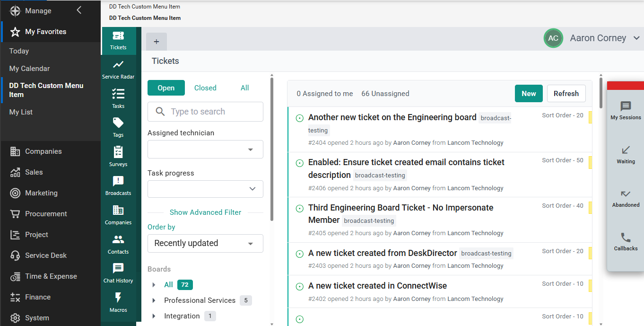The image size is (644, 326).
Task: Select the Tags icon
Action: [x=118, y=127]
